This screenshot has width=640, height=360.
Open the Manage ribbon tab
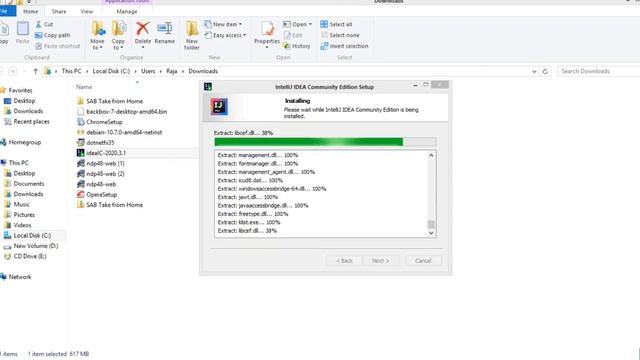click(x=127, y=11)
